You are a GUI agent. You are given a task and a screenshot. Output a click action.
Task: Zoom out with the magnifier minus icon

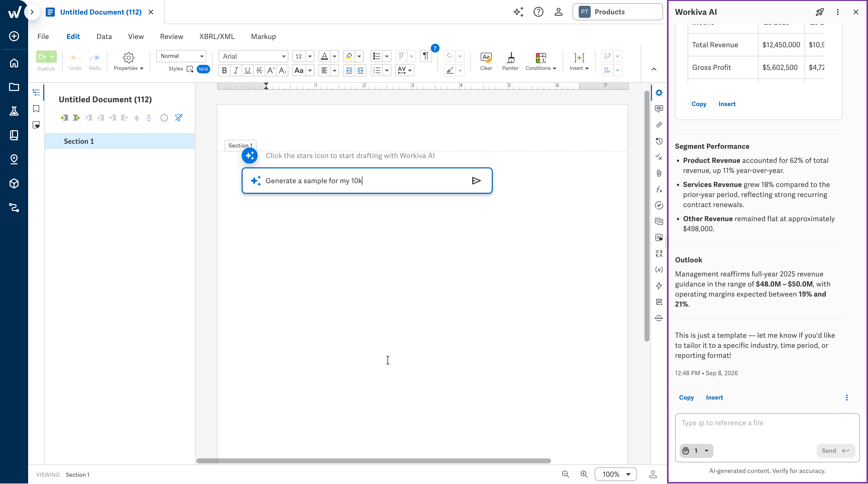click(565, 474)
